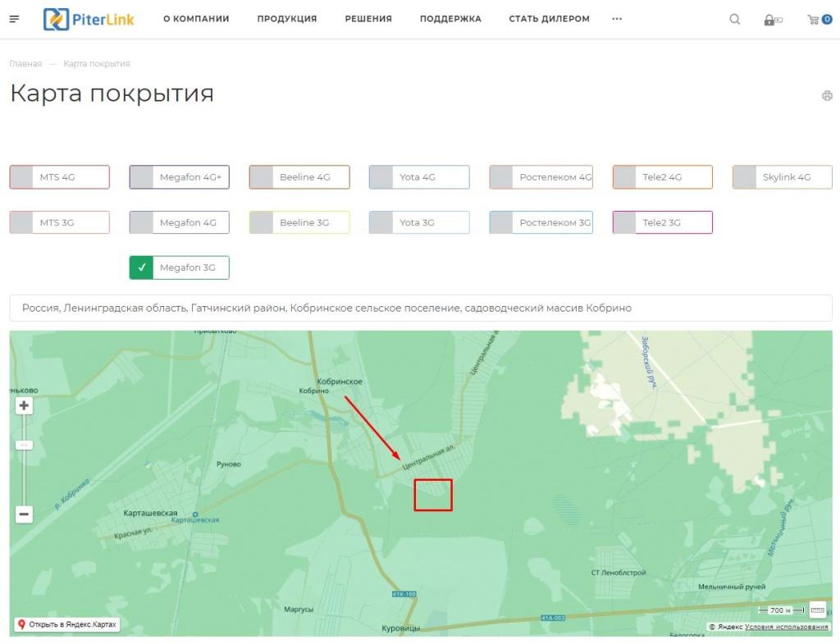Click Кобринское label on the map

(x=340, y=381)
